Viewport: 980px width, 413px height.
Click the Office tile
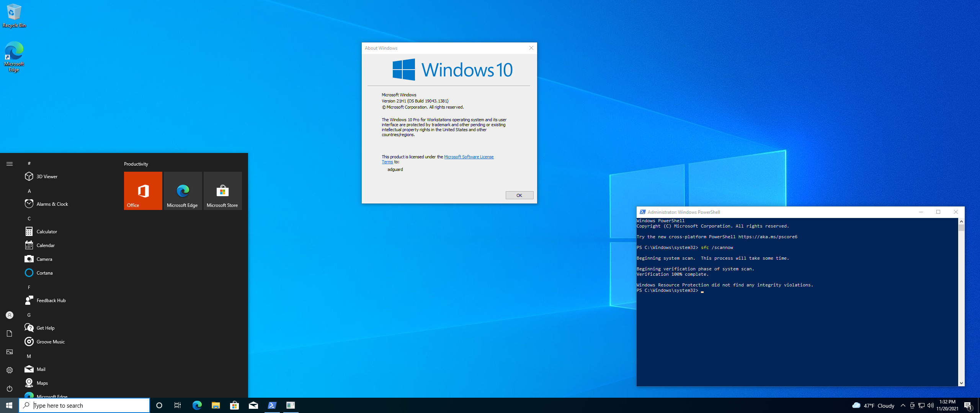tap(143, 191)
